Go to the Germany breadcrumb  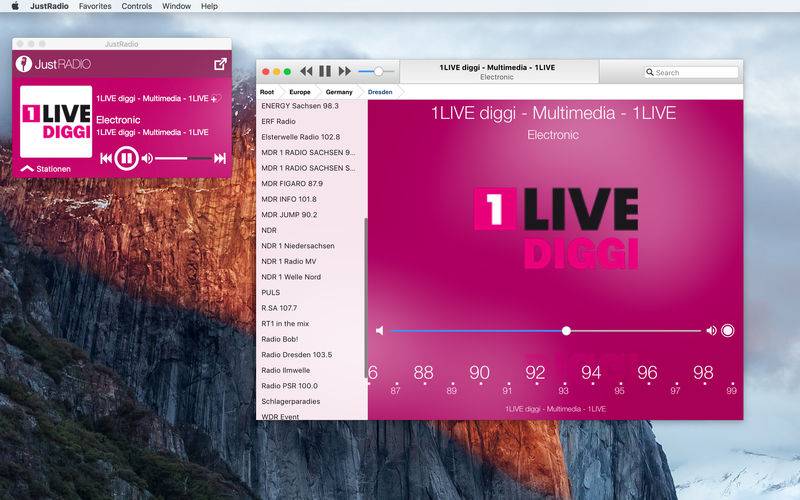click(339, 92)
